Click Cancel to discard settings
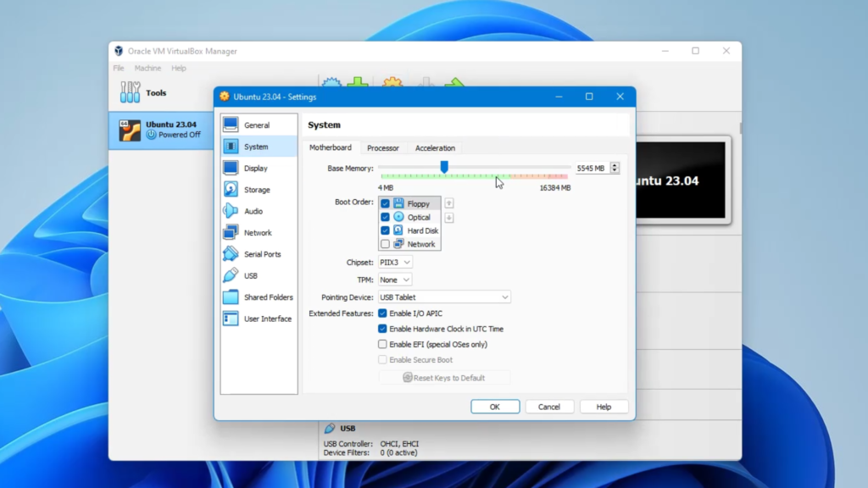The height and width of the screenshot is (488, 868). (549, 407)
